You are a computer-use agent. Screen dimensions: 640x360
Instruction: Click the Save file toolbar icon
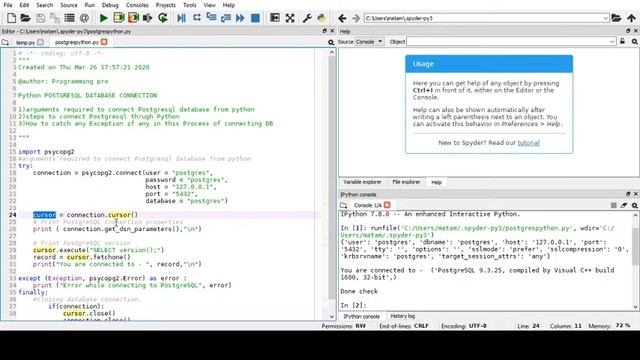40,18
